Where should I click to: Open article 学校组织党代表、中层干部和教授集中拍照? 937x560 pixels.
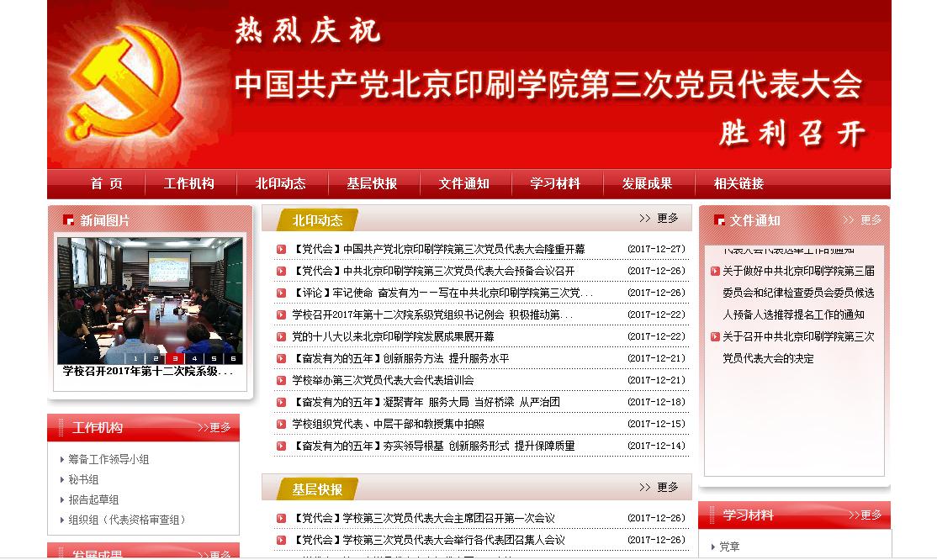(x=389, y=424)
